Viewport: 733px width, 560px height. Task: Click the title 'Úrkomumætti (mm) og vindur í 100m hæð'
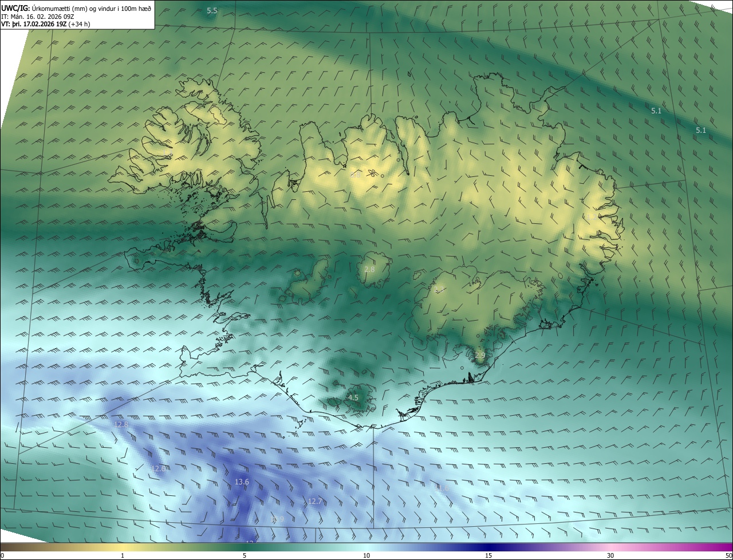coord(92,9)
